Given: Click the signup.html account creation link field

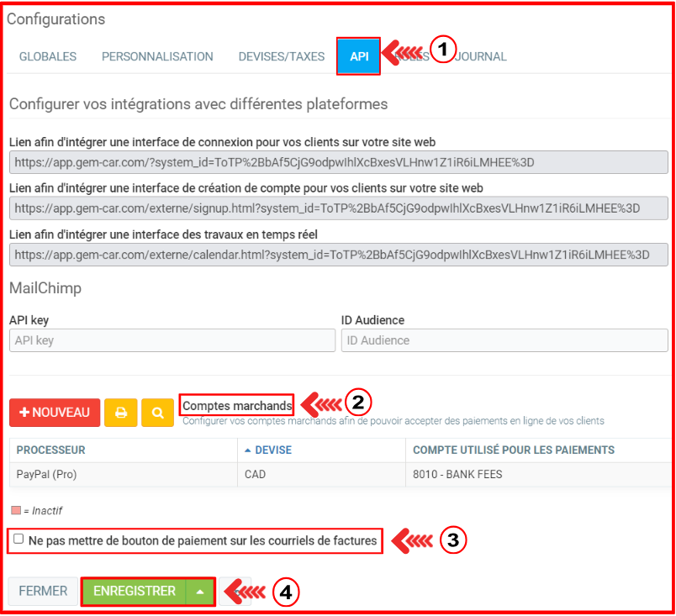Looking at the screenshot, I should coord(338,208).
